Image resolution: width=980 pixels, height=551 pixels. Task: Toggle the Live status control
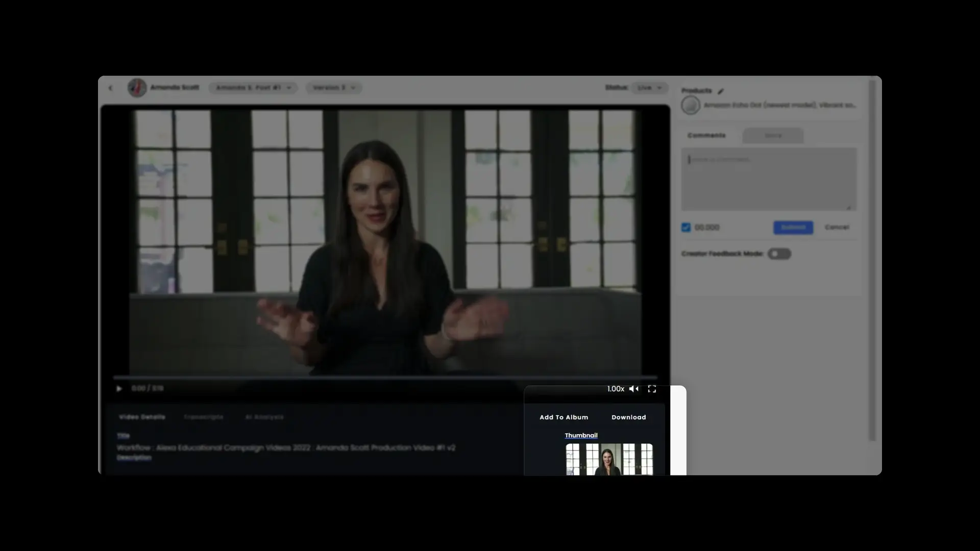point(649,88)
